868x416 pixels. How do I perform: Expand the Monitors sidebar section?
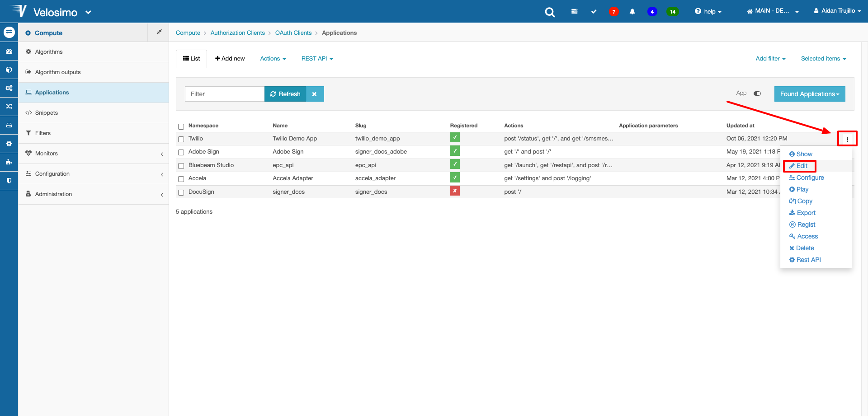94,154
